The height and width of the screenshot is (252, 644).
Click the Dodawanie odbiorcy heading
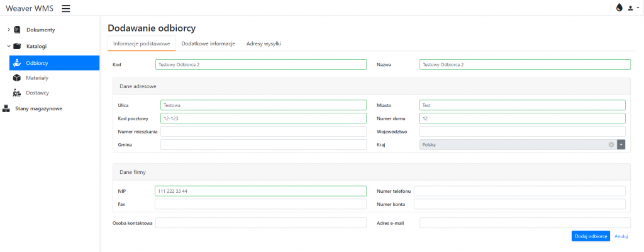[152, 28]
